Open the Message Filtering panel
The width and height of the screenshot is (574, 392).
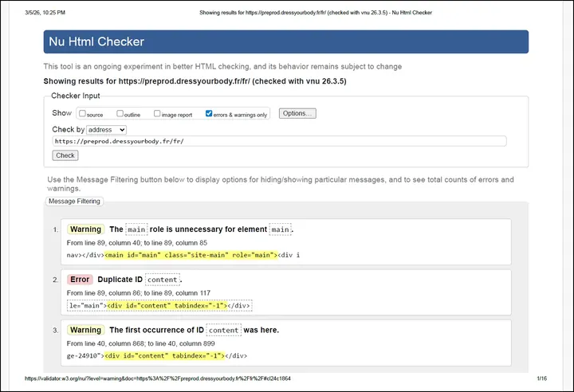click(x=74, y=202)
